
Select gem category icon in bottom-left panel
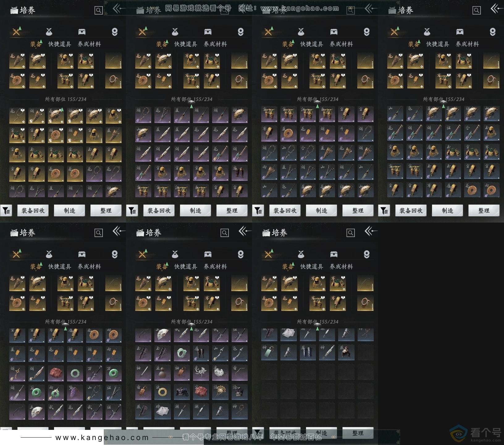point(115,254)
